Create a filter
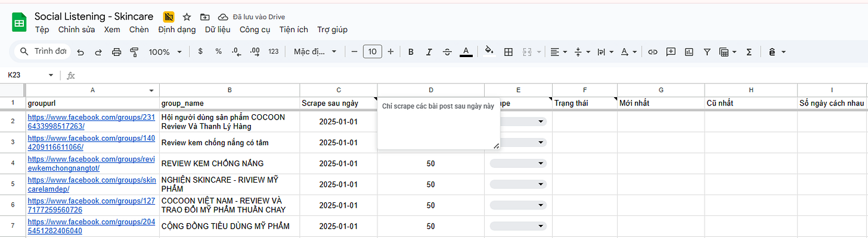 coord(706,52)
